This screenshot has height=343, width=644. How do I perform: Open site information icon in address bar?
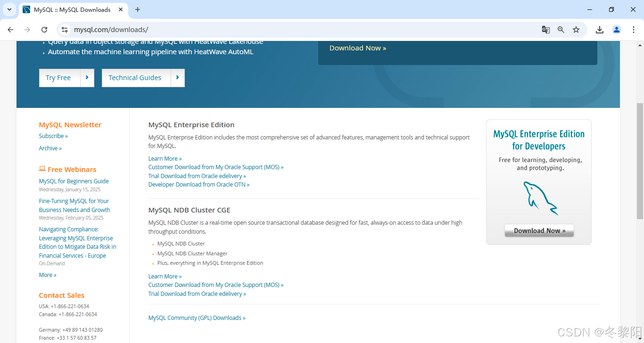tap(65, 30)
